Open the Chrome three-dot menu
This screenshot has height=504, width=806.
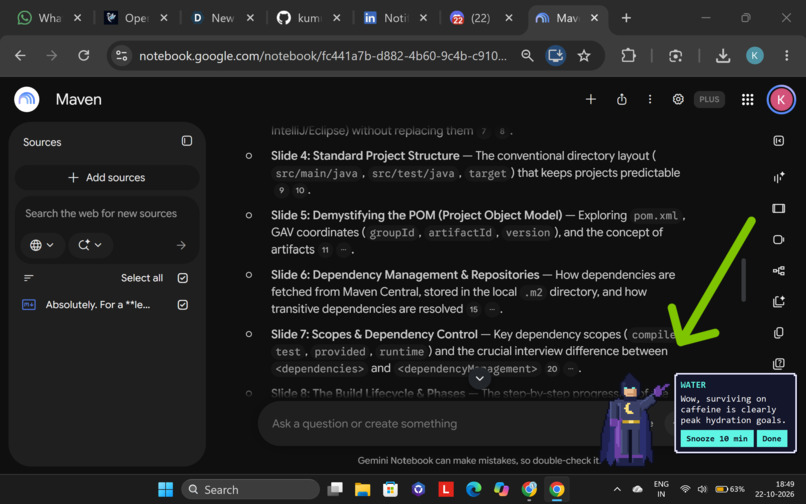coord(786,56)
